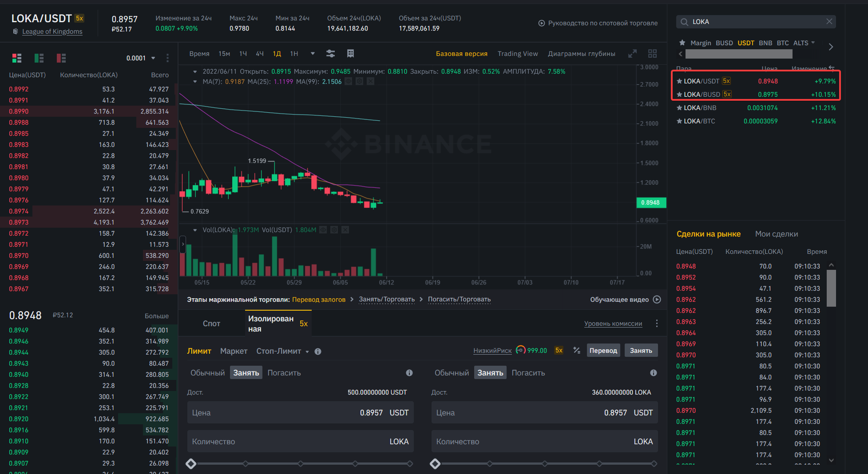Open the margin calculator percent icon

(577, 350)
